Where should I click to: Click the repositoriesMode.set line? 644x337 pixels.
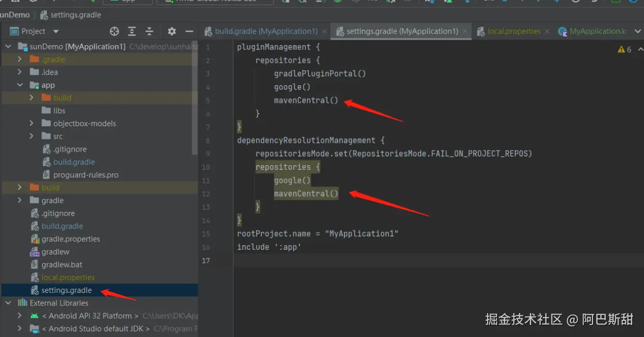pyautogui.click(x=394, y=154)
